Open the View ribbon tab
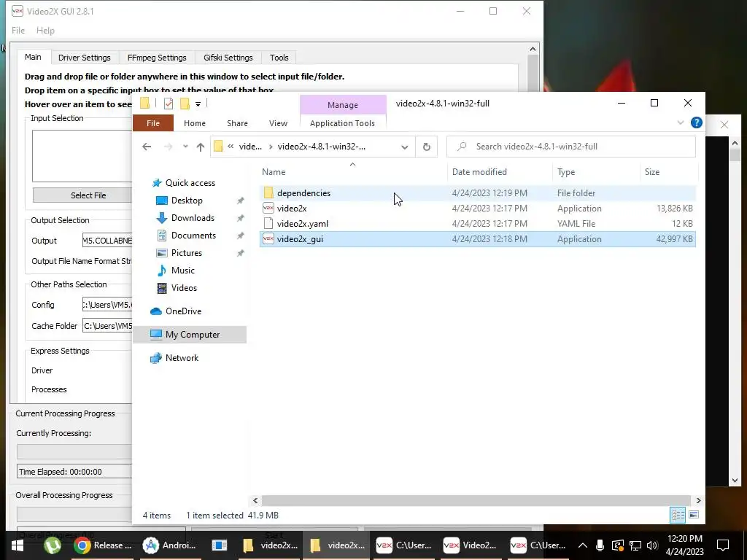This screenshot has height=560, width=747. [x=278, y=122]
